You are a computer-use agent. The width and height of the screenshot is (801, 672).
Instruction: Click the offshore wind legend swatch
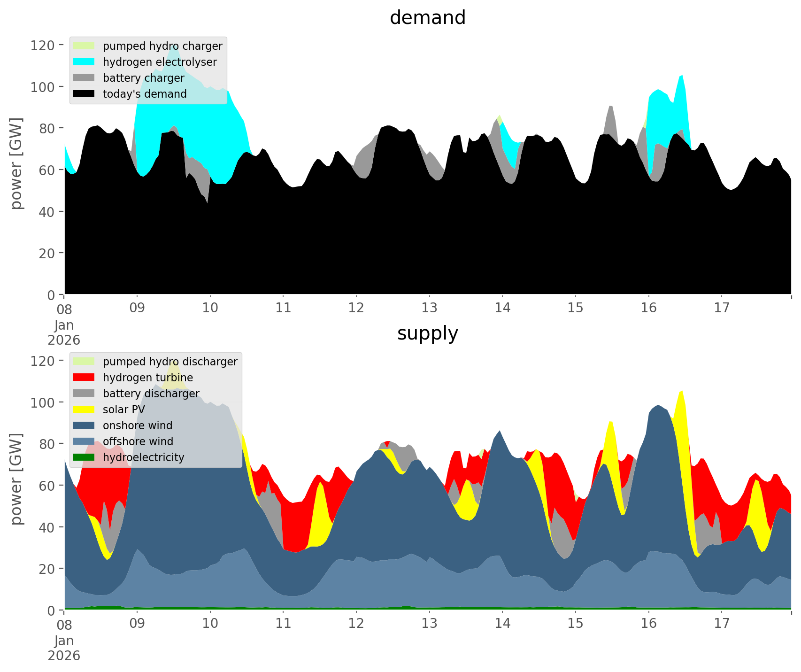(84, 441)
